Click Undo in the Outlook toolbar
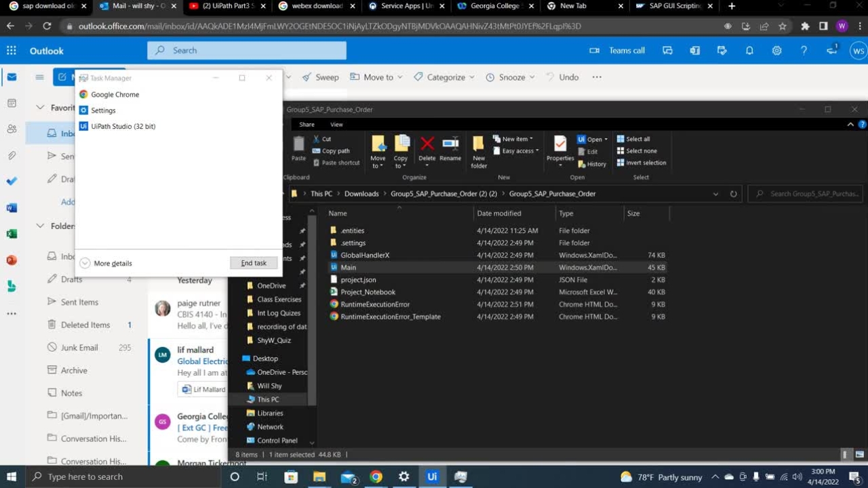The image size is (868, 488). [562, 77]
